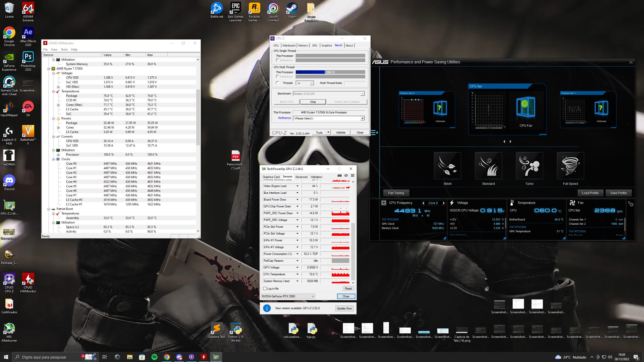
Task: Open the GeForce Experience desktop icon
Action: (x=9, y=62)
